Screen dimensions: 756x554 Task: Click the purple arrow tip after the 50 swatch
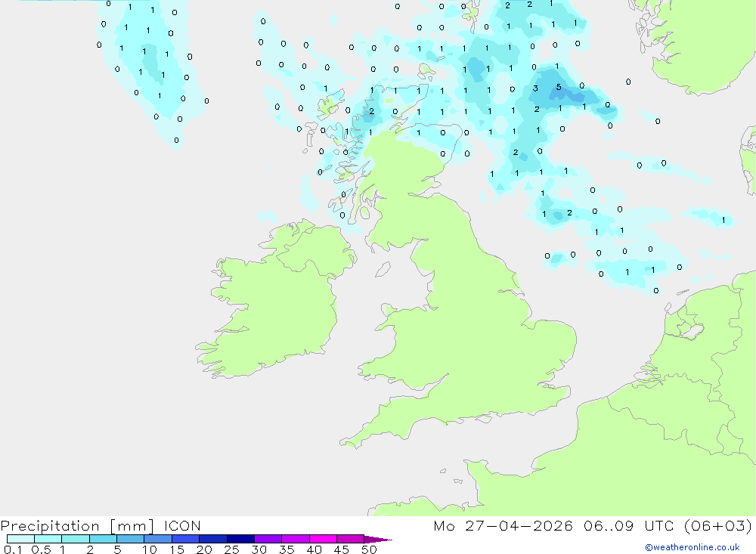[378, 540]
